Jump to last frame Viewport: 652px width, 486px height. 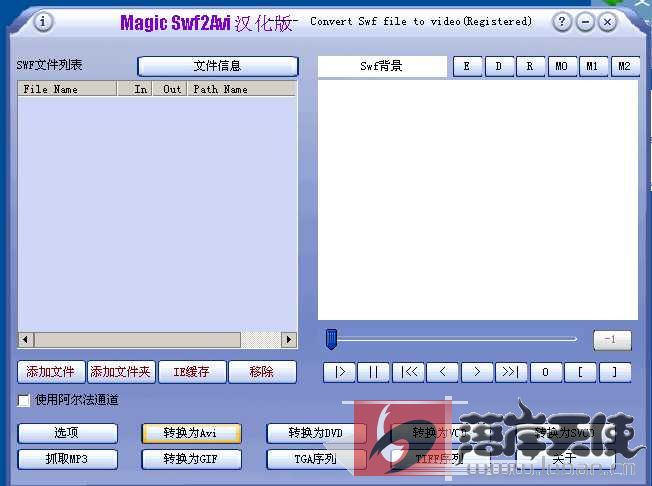pos(511,372)
